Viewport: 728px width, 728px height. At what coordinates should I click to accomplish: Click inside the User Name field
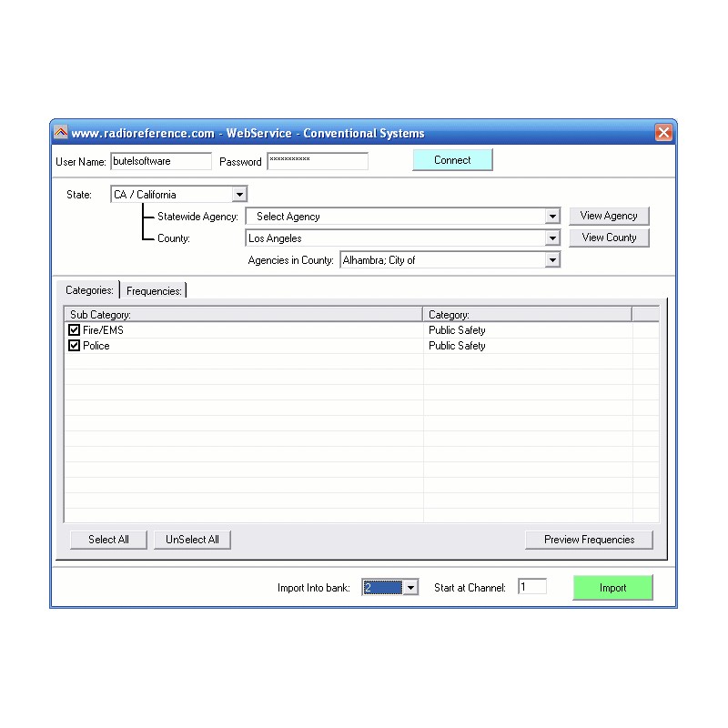(161, 161)
